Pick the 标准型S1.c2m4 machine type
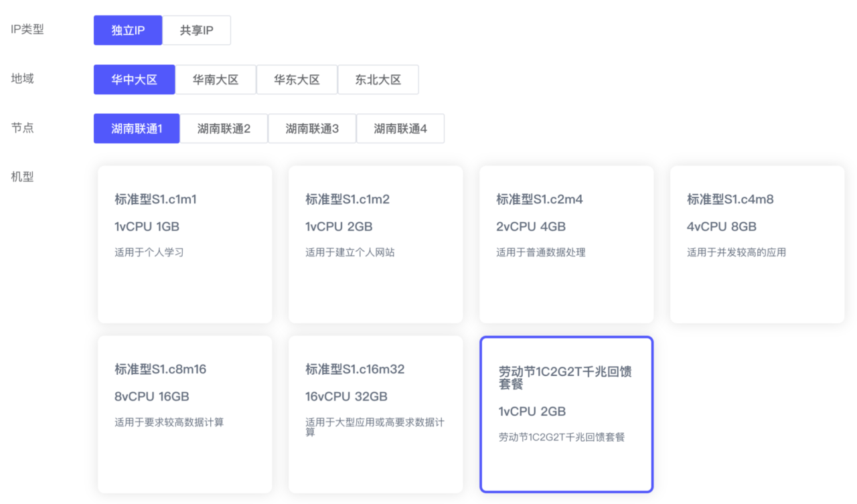This screenshot has width=857, height=504. (566, 244)
